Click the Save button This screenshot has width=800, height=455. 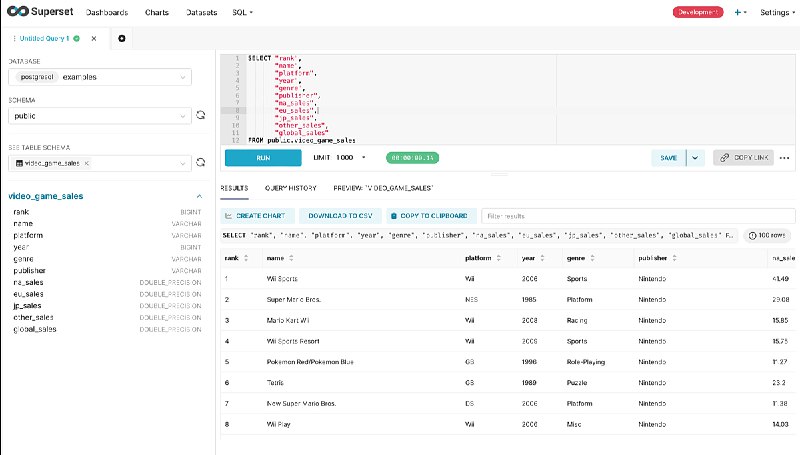pyautogui.click(x=668, y=158)
